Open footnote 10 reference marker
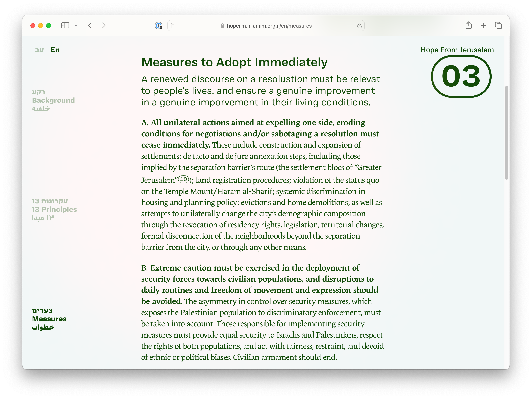This screenshot has width=532, height=399. pos(183,179)
